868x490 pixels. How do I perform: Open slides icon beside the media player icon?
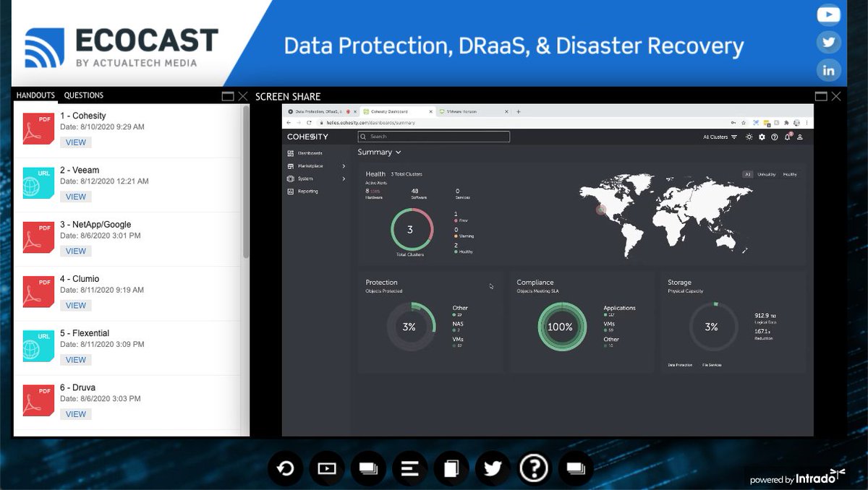coord(368,468)
